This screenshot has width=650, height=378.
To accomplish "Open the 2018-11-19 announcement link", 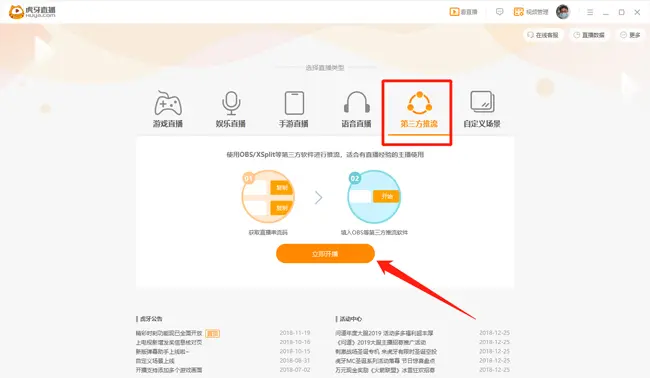I will coord(169,333).
